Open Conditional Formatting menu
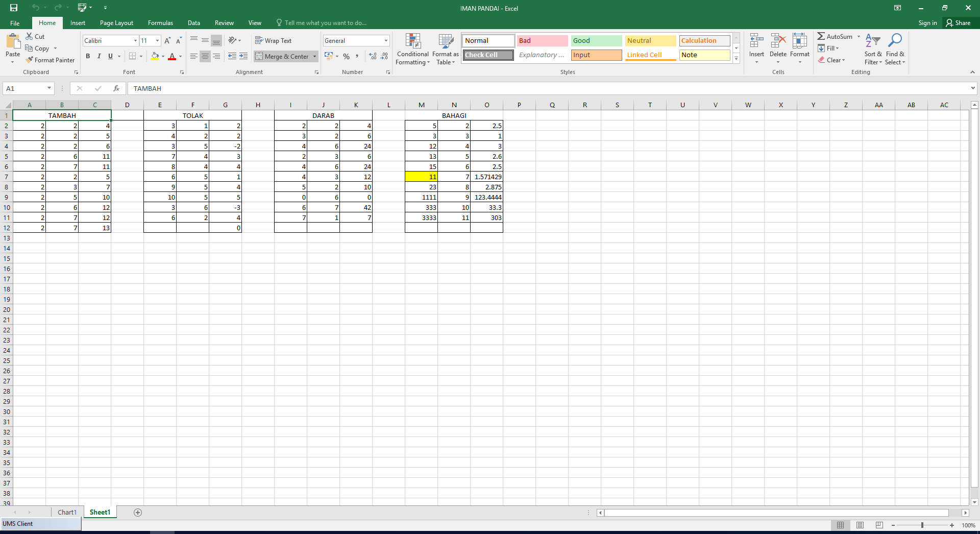The height and width of the screenshot is (534, 980). pyautogui.click(x=412, y=50)
